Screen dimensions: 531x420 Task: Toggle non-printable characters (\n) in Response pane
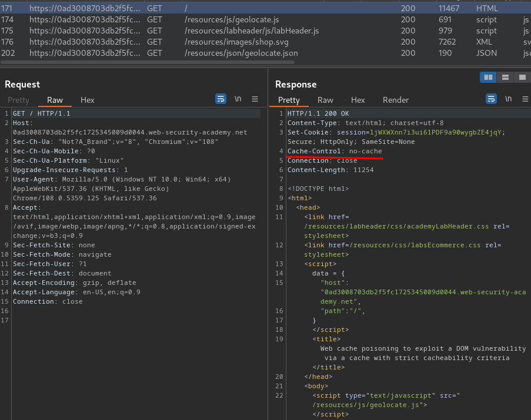point(508,99)
